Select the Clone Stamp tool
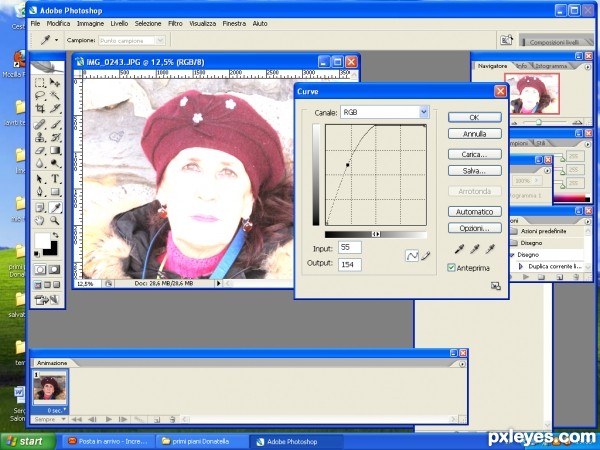Viewport: 600px width, 450px height. (x=40, y=137)
